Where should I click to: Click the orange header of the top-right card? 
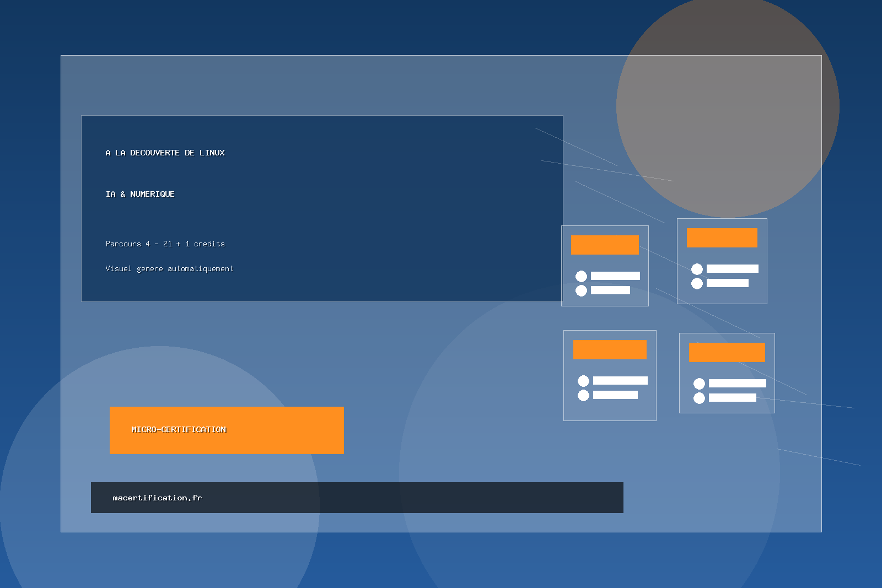pos(722,238)
